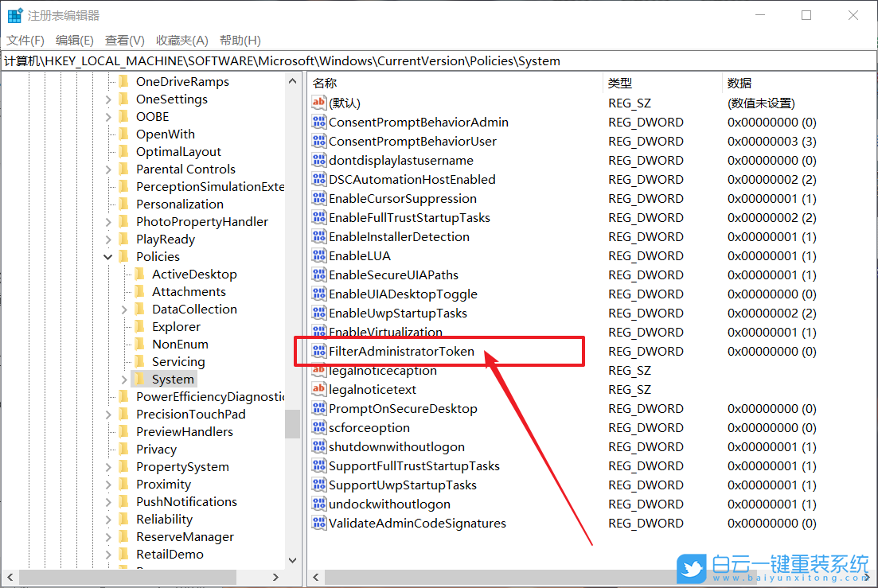
Task: Expand the OOBE key chevron
Action: [108, 117]
